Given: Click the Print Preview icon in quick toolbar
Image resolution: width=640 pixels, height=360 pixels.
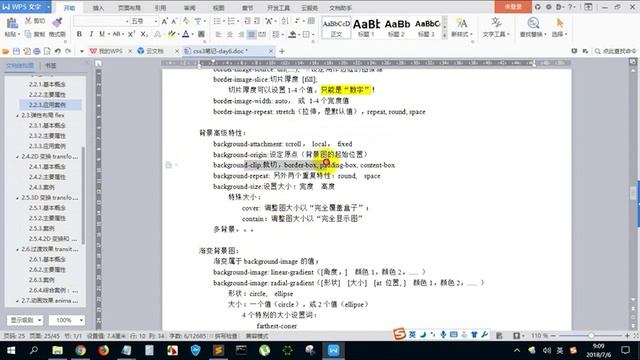Looking at the screenshot, I should pyautogui.click(x=47, y=51).
